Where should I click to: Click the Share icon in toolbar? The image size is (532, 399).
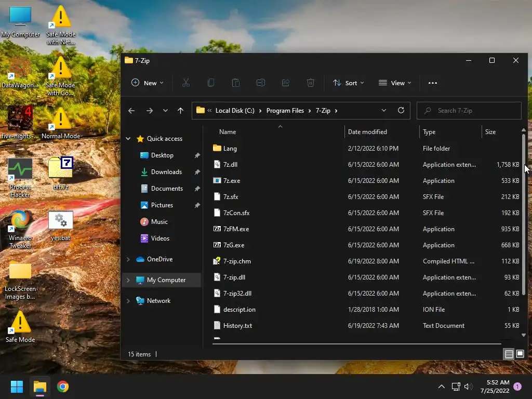(286, 83)
